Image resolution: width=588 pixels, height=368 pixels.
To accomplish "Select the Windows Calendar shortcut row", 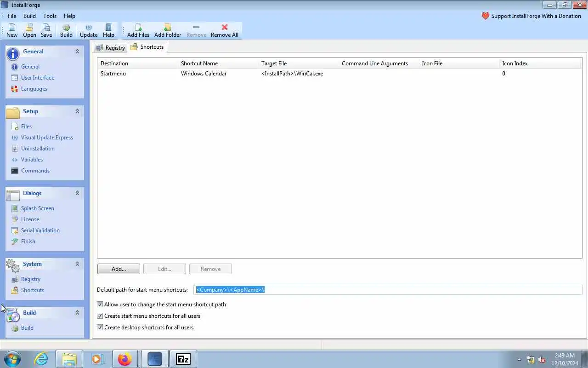I will click(339, 74).
